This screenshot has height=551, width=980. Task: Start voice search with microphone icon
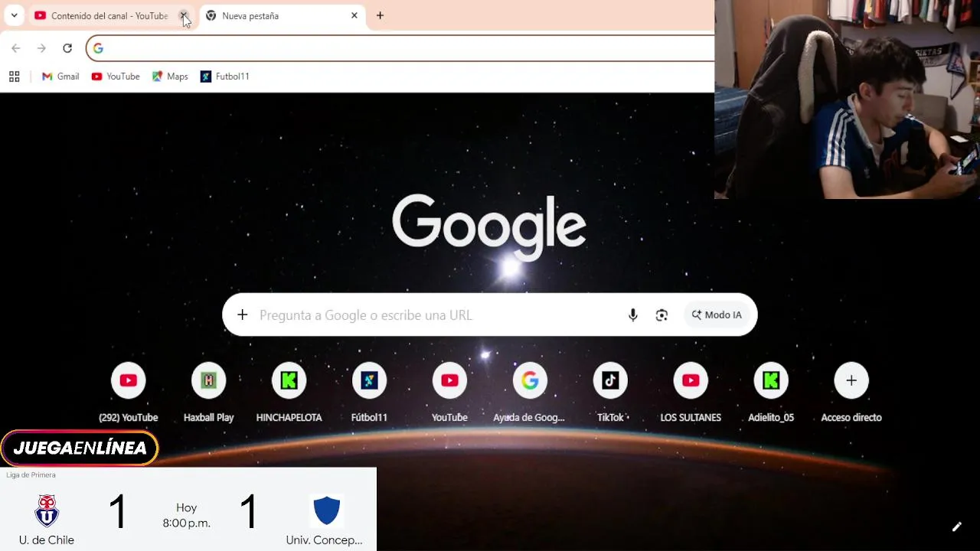click(632, 315)
